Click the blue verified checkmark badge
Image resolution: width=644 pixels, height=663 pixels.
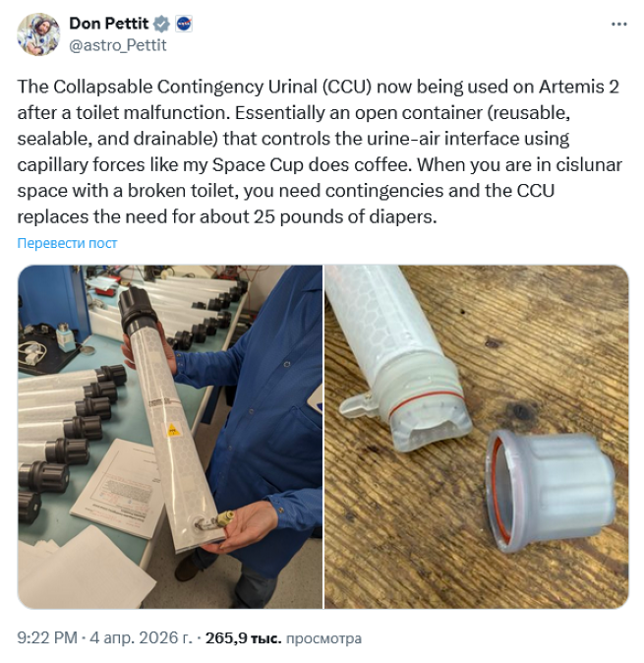161,24
